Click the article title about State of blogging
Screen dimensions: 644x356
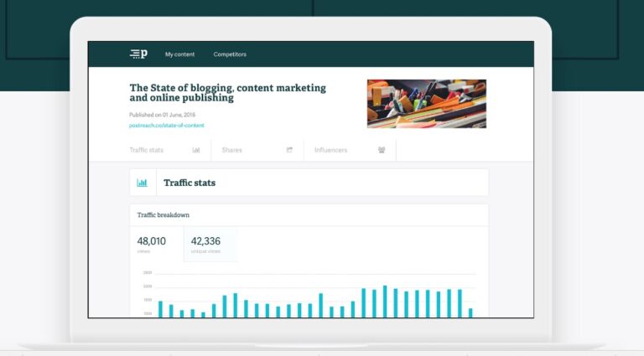click(x=227, y=92)
